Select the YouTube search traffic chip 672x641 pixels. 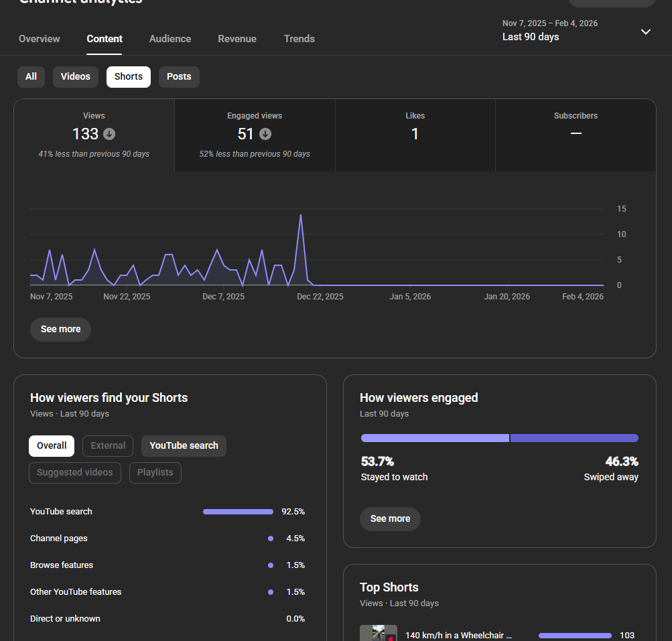(x=184, y=445)
